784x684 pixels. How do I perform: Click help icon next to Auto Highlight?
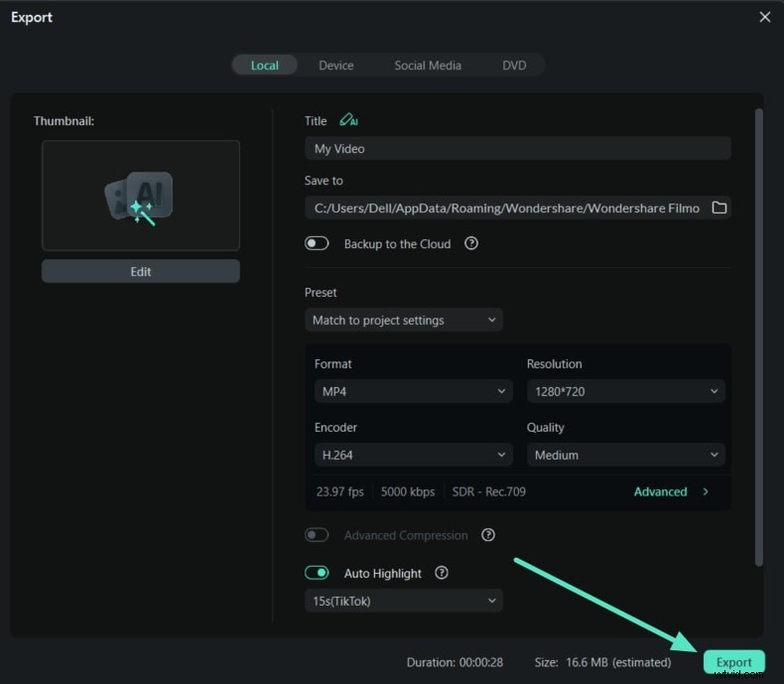tap(442, 573)
